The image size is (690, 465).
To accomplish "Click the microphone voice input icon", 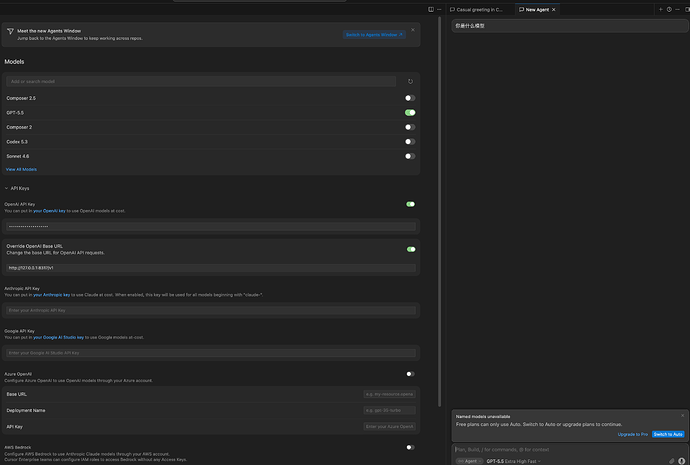I will [x=682, y=461].
